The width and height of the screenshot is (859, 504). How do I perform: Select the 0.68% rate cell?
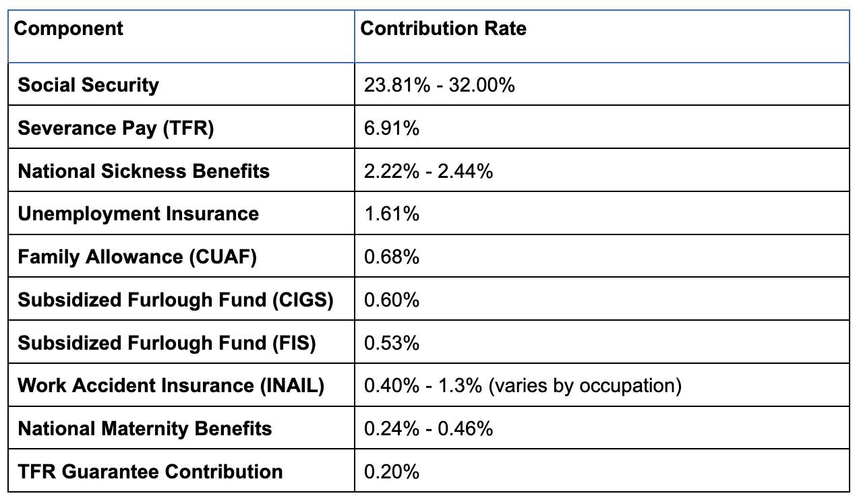(x=392, y=257)
